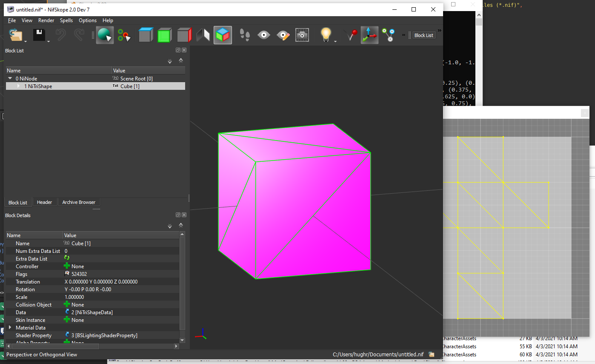Click the Save floppy disk icon
The image size is (595, 364).
pyautogui.click(x=39, y=35)
